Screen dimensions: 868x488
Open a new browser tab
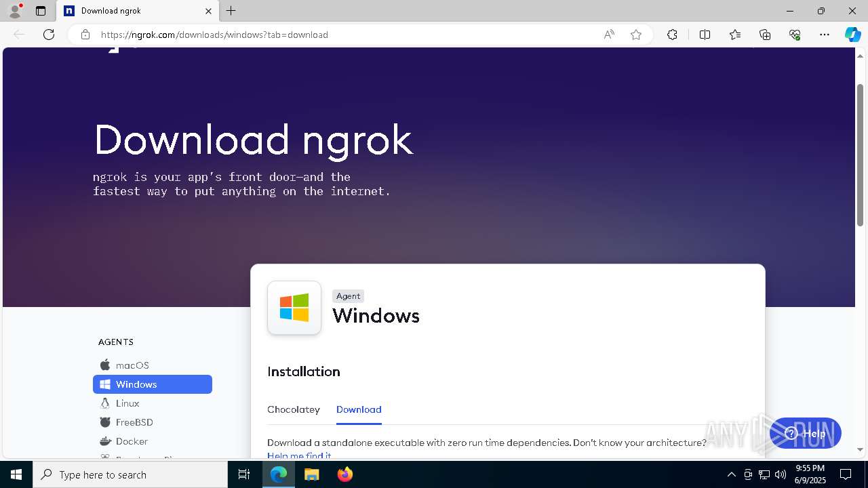[x=231, y=11]
